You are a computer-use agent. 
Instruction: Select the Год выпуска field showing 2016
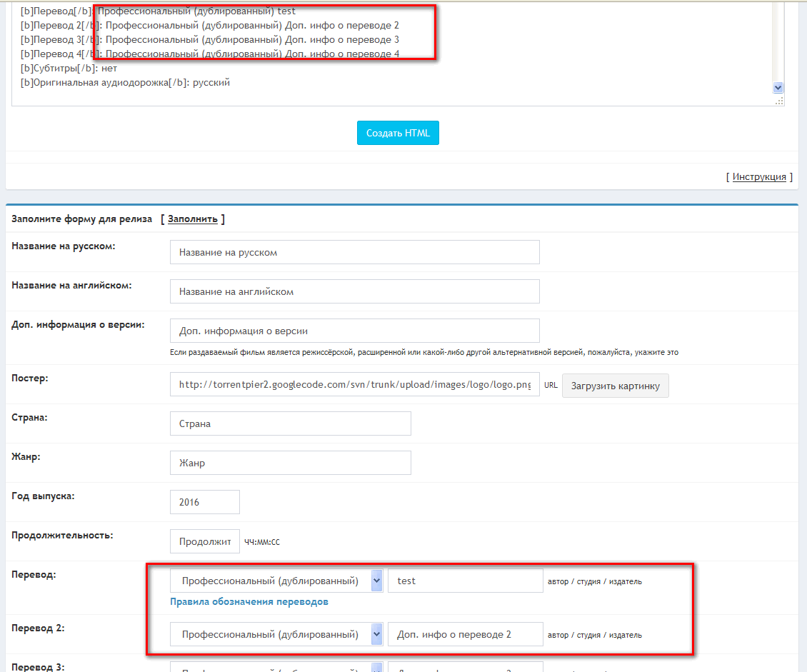204,502
